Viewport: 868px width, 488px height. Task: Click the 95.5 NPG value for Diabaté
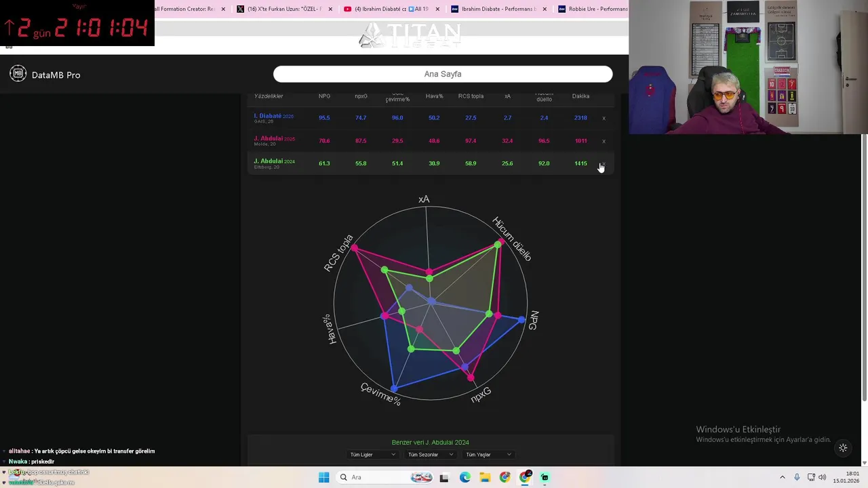(x=324, y=118)
